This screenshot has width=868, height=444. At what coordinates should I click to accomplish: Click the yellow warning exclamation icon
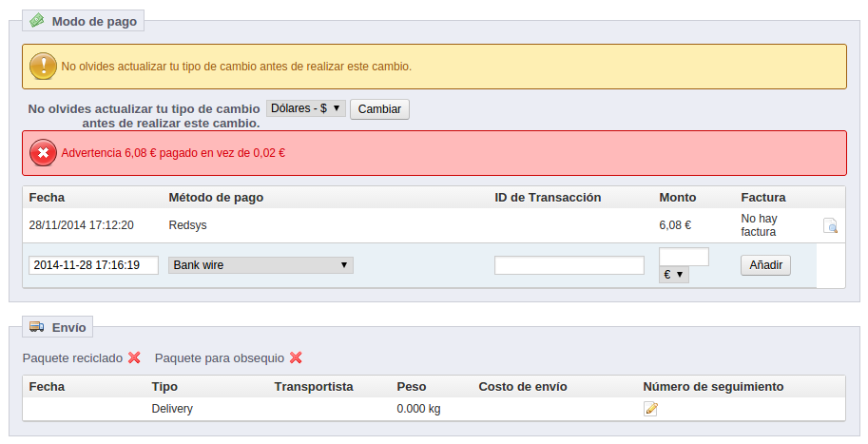tap(43, 66)
